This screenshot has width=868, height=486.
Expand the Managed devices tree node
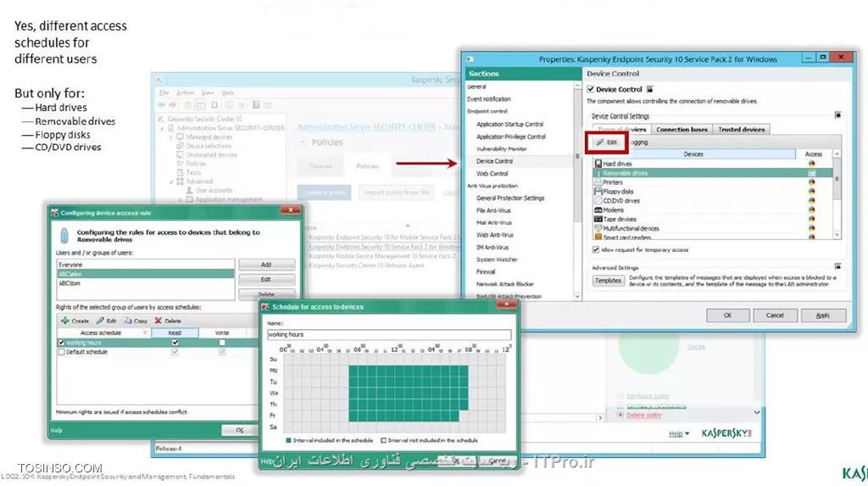tap(171, 137)
